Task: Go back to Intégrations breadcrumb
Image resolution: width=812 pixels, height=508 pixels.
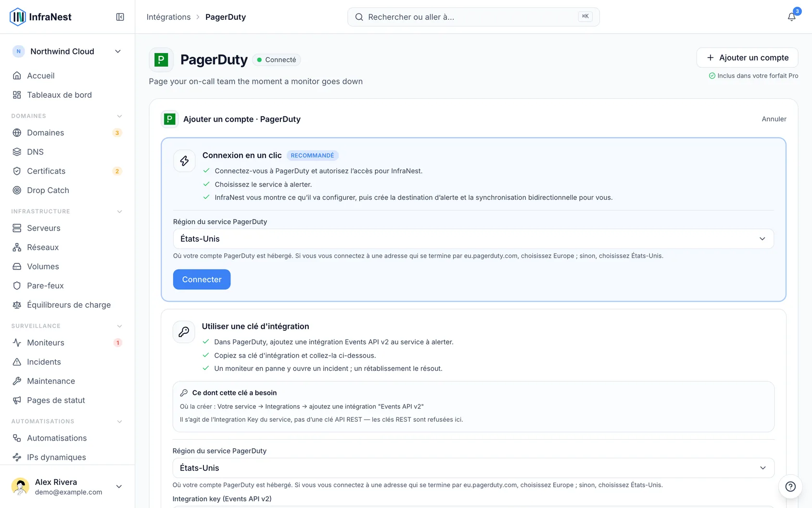Action: (168, 17)
